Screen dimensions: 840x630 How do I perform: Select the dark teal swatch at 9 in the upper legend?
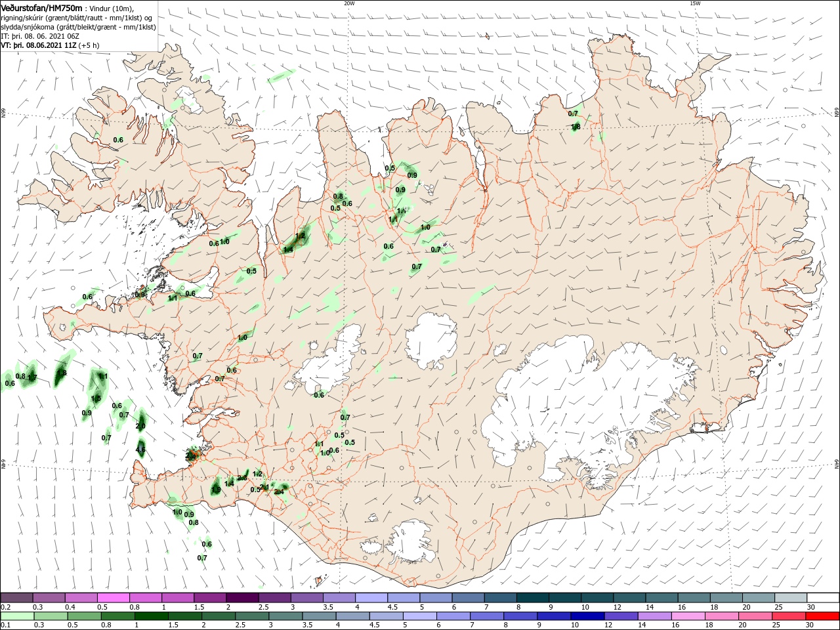click(x=565, y=598)
